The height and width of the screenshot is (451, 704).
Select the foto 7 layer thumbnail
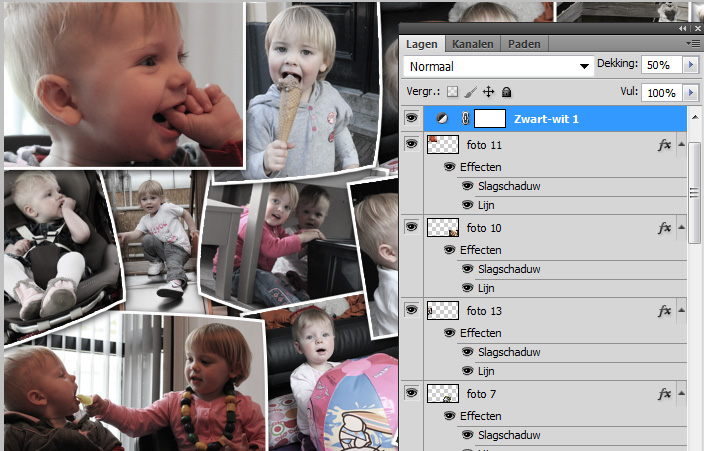tap(443, 394)
